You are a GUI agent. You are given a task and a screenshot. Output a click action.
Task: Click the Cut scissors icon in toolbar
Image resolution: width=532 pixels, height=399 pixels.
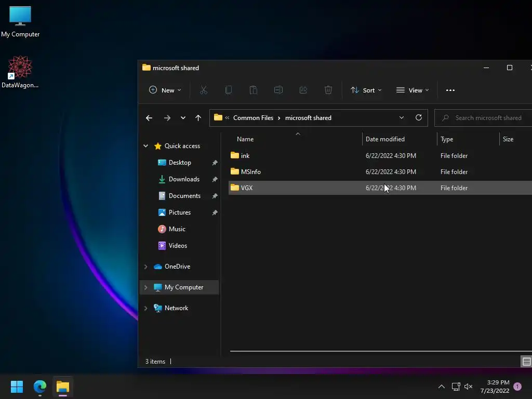[x=204, y=90]
